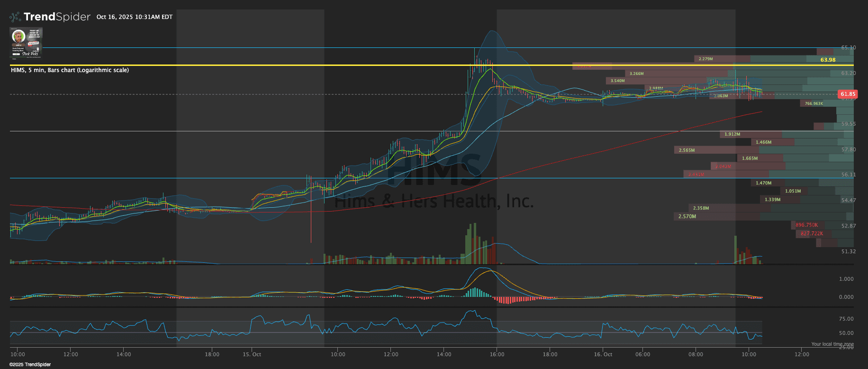Select the yellow 63.98 price level label
The image size is (868, 369).
click(828, 60)
